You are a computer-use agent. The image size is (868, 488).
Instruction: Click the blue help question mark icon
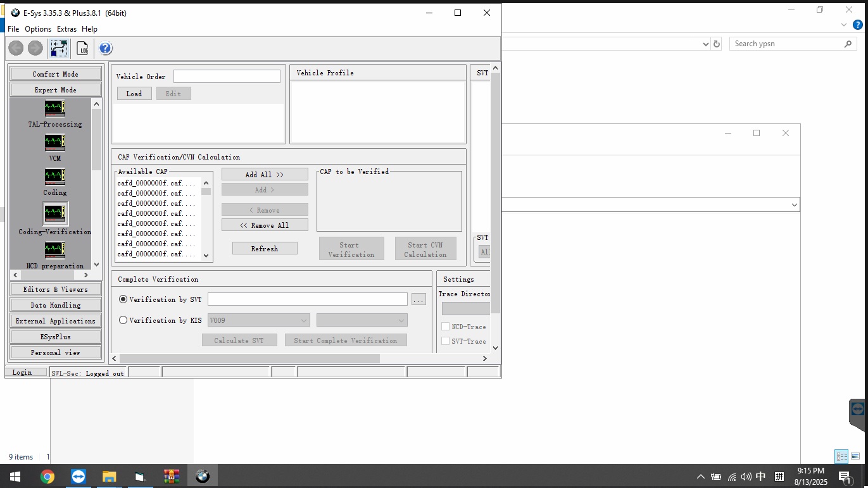[x=106, y=48]
